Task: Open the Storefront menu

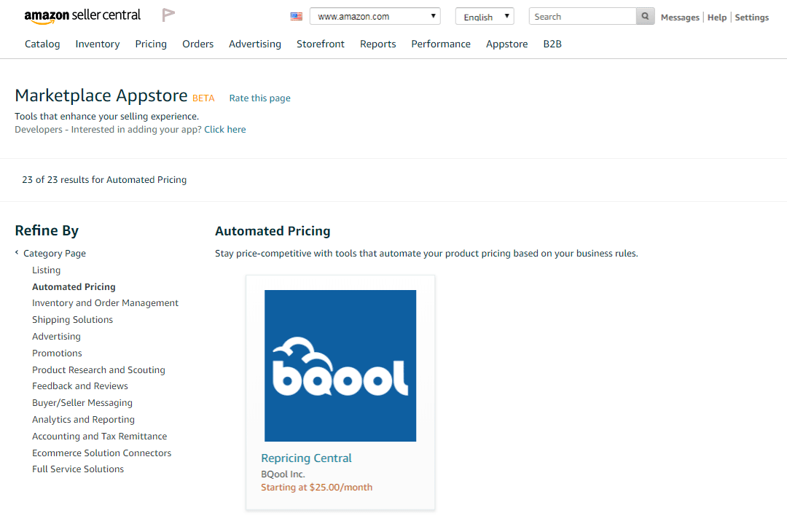Action: point(320,44)
